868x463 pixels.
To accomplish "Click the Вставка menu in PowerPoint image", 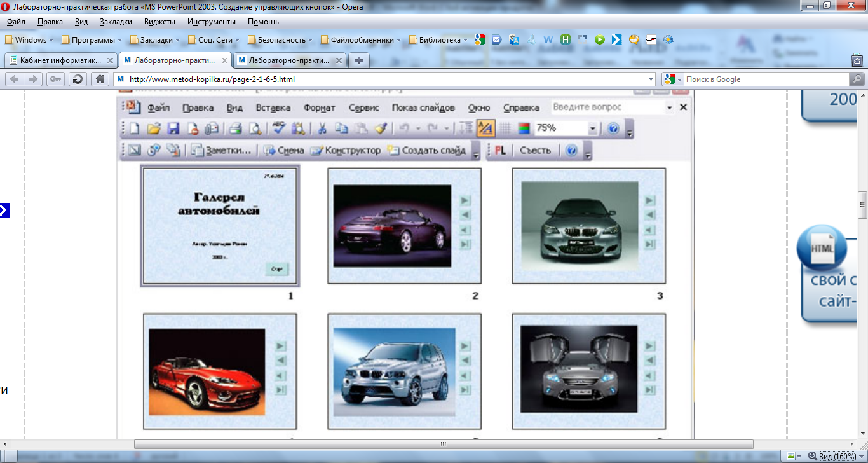I will point(273,107).
